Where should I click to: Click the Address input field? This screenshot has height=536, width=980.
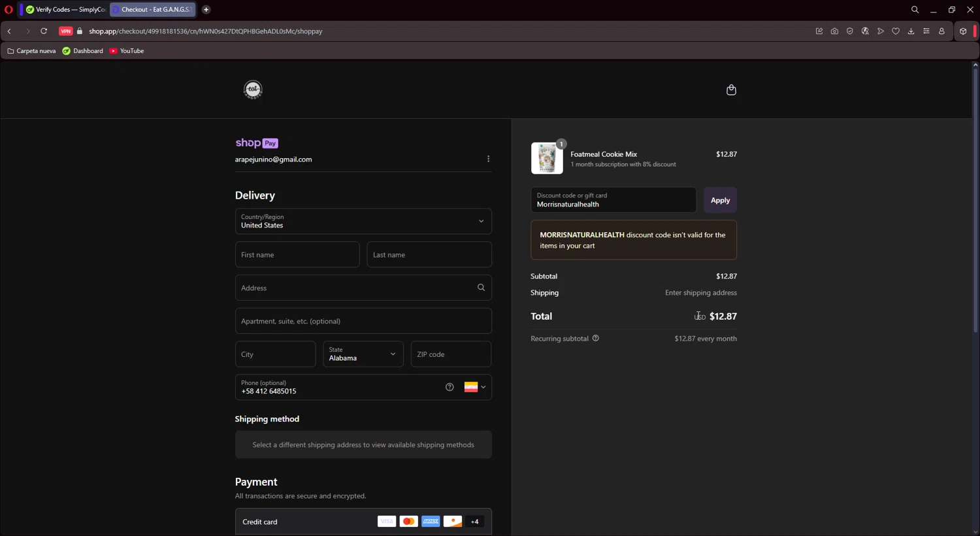(363, 288)
